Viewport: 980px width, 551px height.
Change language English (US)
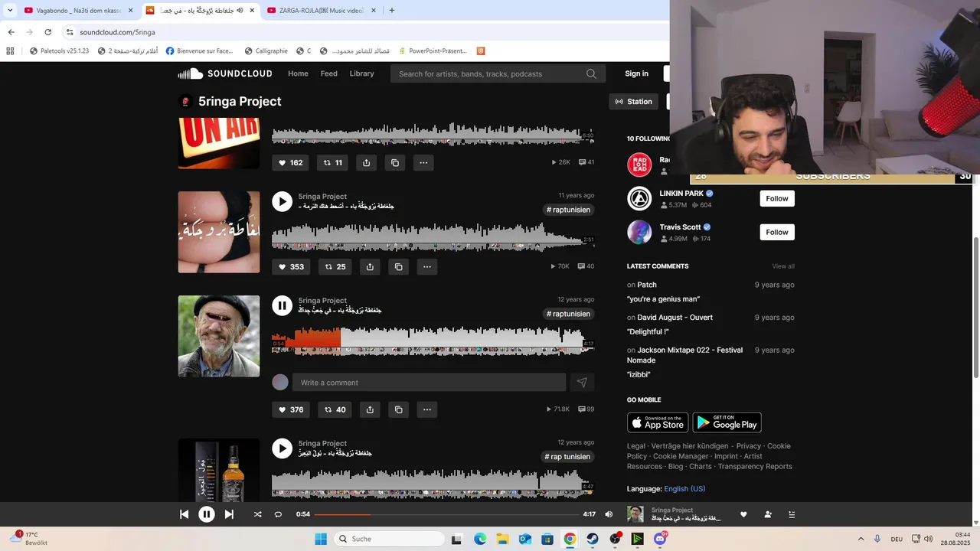[684, 489]
